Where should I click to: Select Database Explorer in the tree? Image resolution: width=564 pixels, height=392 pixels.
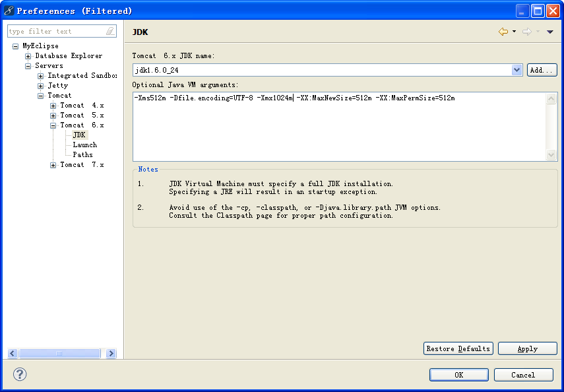click(x=69, y=56)
